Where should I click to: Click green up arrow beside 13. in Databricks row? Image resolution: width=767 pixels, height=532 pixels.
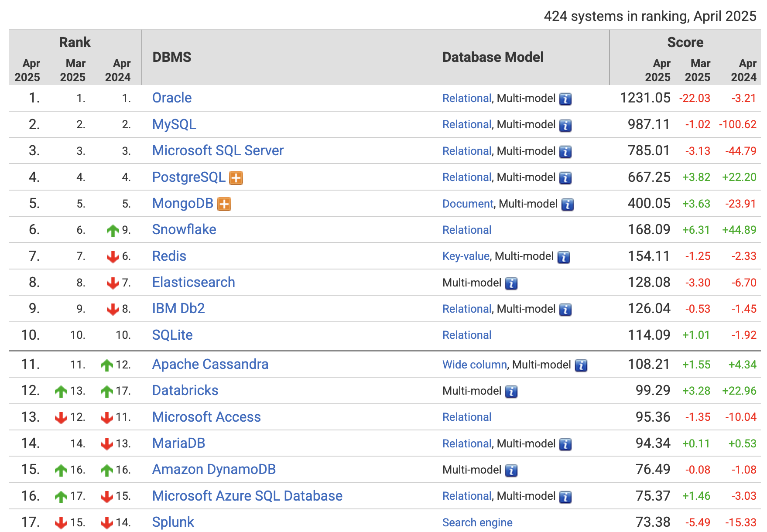click(61, 391)
